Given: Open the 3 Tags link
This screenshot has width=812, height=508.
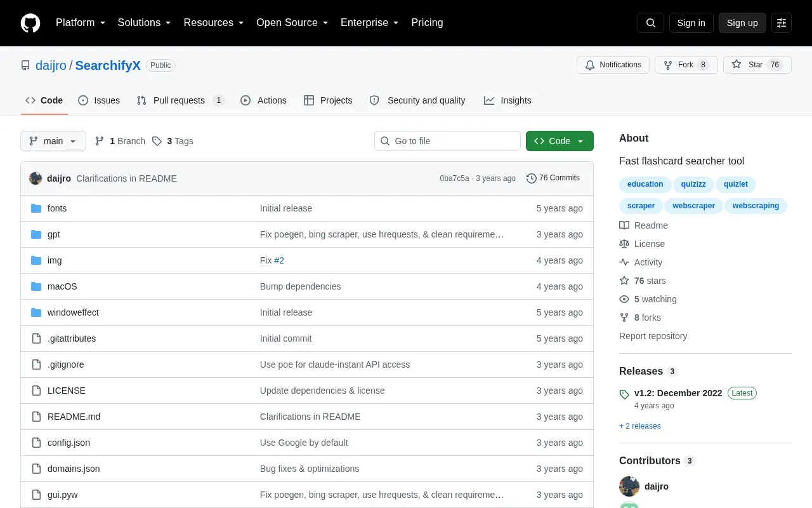Looking at the screenshot, I should (173, 141).
